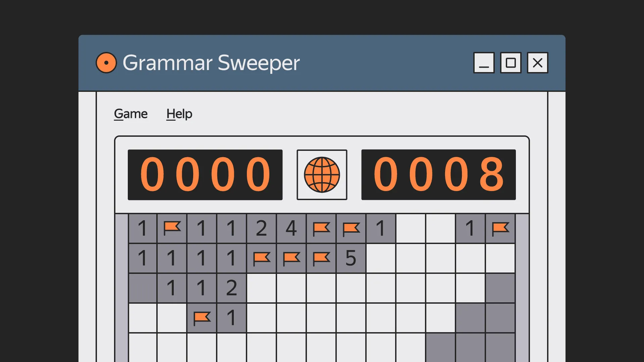Close the Grammar Sweeper window
The height and width of the screenshot is (362, 644).
point(537,63)
